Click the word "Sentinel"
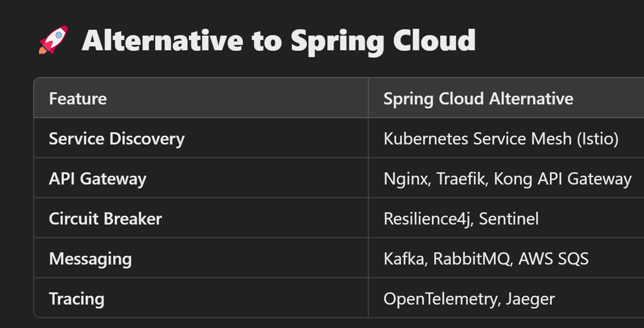Screen dimensions: 644x328 (509, 219)
